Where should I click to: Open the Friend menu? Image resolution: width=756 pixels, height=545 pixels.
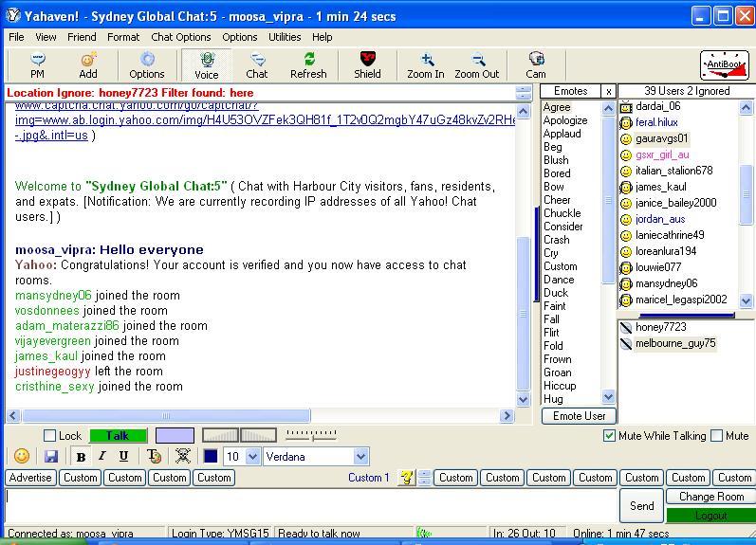pos(82,37)
